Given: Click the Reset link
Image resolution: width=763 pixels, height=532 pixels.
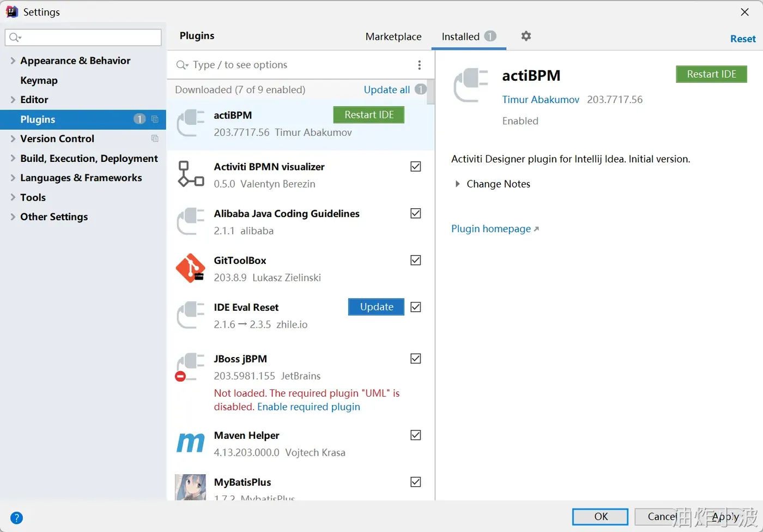Looking at the screenshot, I should click(743, 39).
